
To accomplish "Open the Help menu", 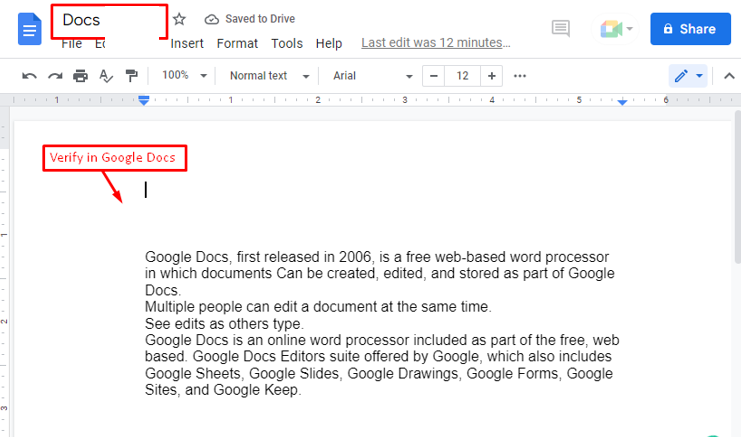I will click(329, 43).
